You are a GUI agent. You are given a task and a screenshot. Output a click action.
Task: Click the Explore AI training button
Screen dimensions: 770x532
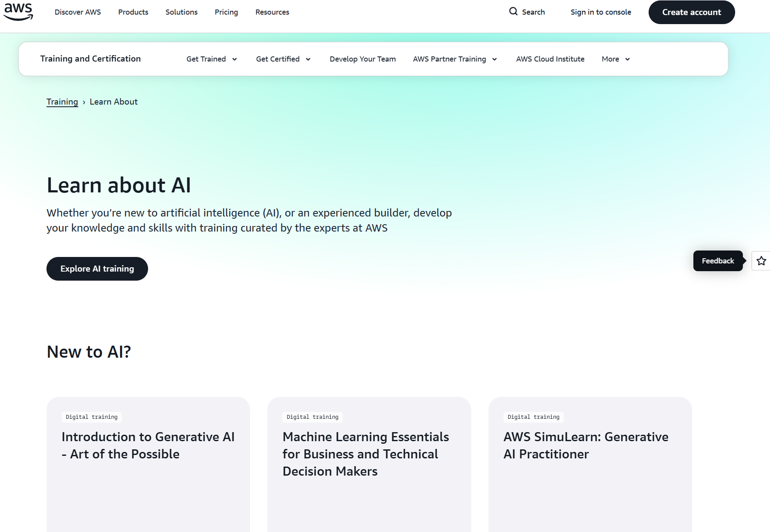(97, 269)
